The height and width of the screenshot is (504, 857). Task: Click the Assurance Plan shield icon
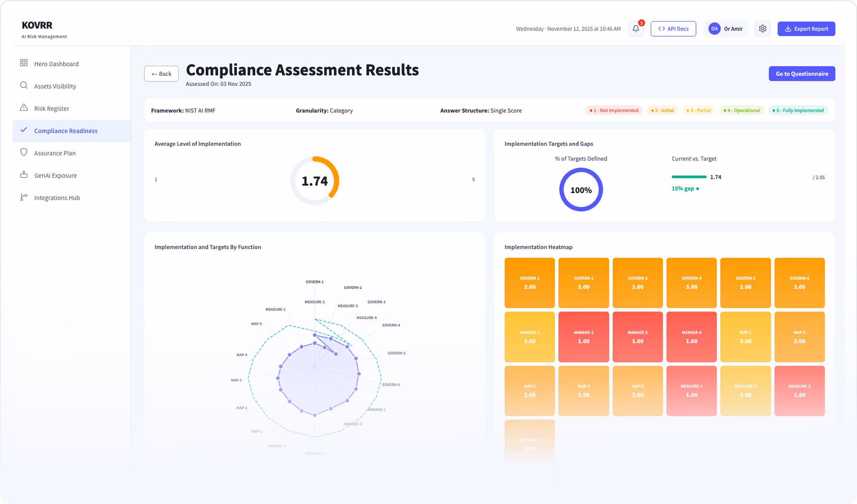click(24, 153)
